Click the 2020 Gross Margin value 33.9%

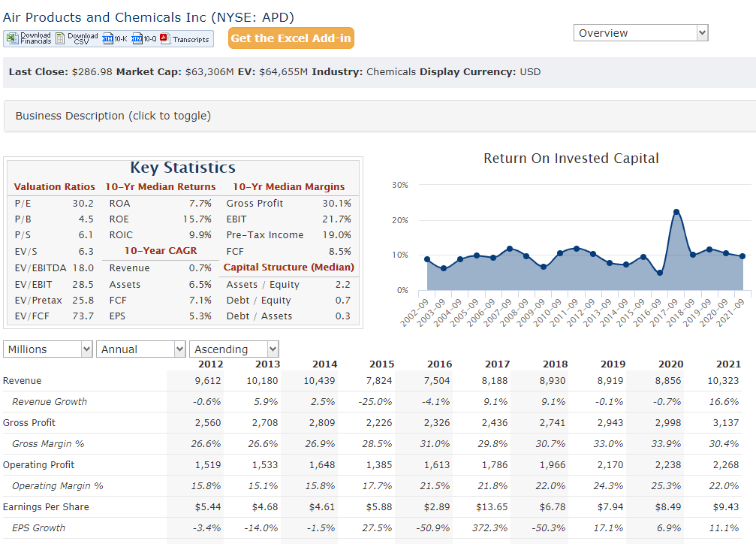[667, 443]
